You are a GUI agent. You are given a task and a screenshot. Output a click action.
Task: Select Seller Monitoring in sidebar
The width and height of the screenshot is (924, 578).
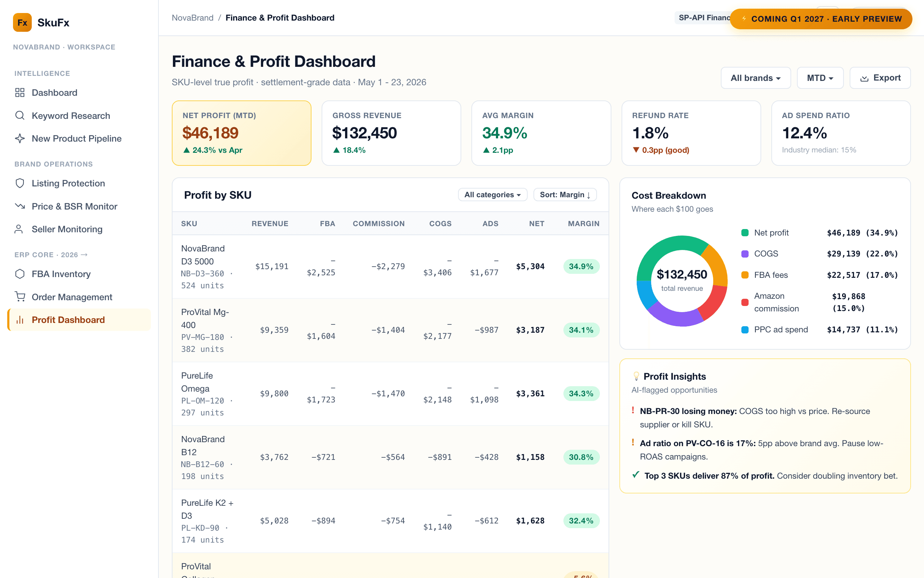point(79,229)
